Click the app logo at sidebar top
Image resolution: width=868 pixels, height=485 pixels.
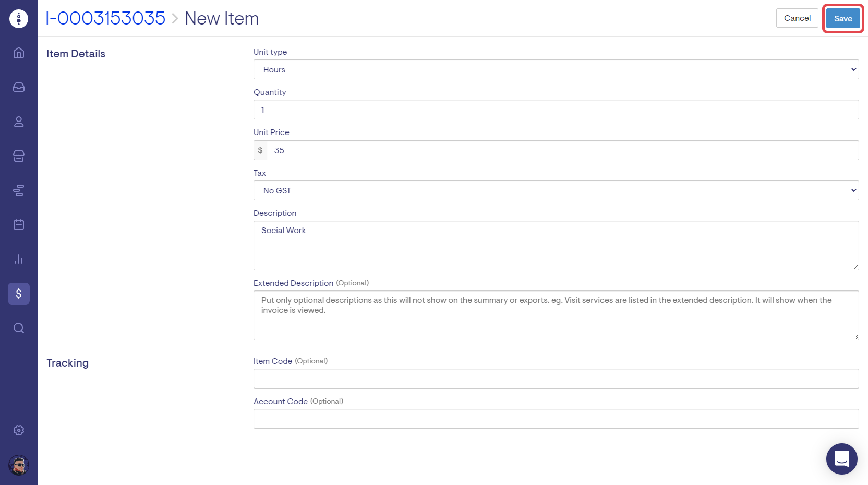click(19, 19)
